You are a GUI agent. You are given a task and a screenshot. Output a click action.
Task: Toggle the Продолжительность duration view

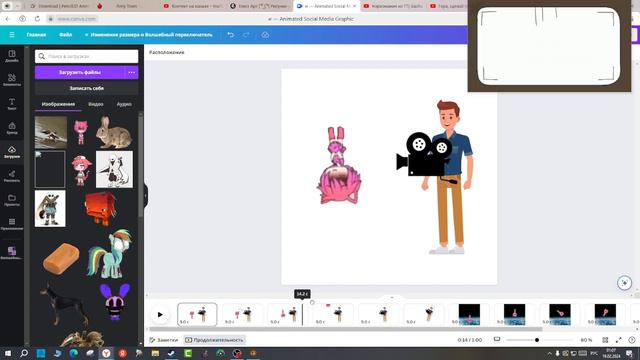(x=214, y=340)
